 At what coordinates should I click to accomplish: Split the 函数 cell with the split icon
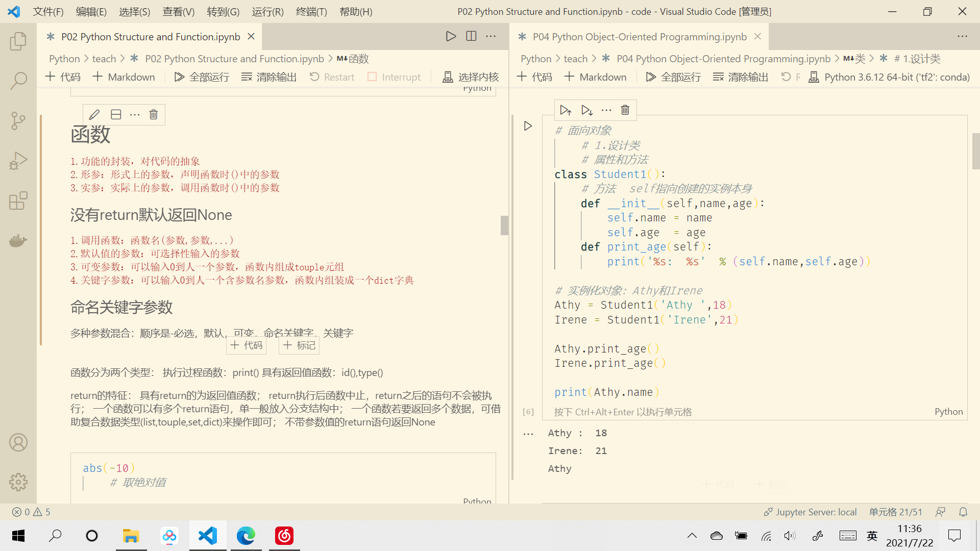[116, 114]
